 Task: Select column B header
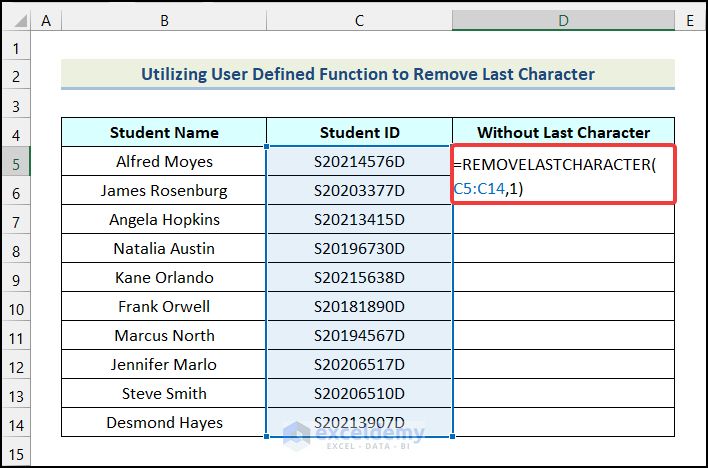click(164, 20)
